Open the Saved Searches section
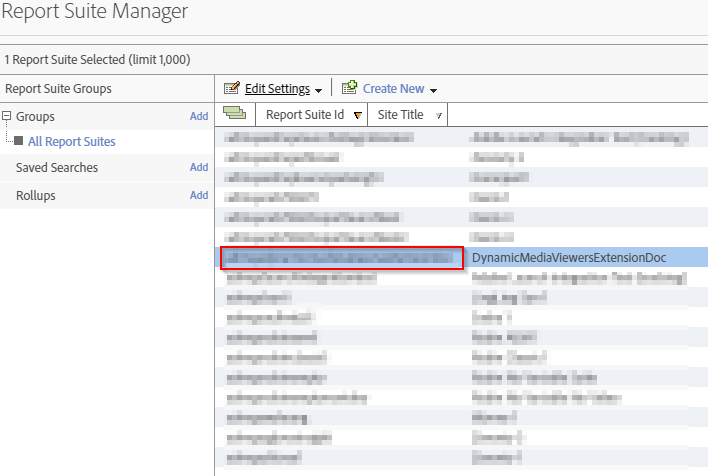Image resolution: width=708 pixels, height=476 pixels. [x=57, y=168]
